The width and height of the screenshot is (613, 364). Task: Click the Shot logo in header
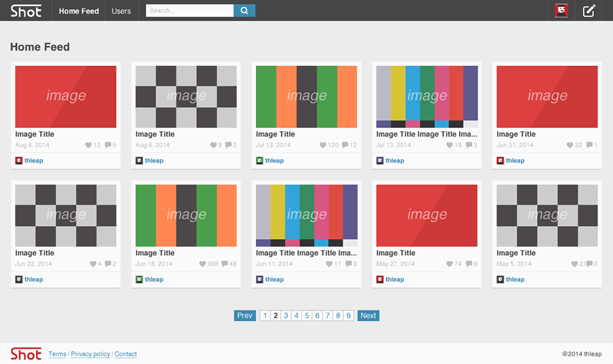26,11
